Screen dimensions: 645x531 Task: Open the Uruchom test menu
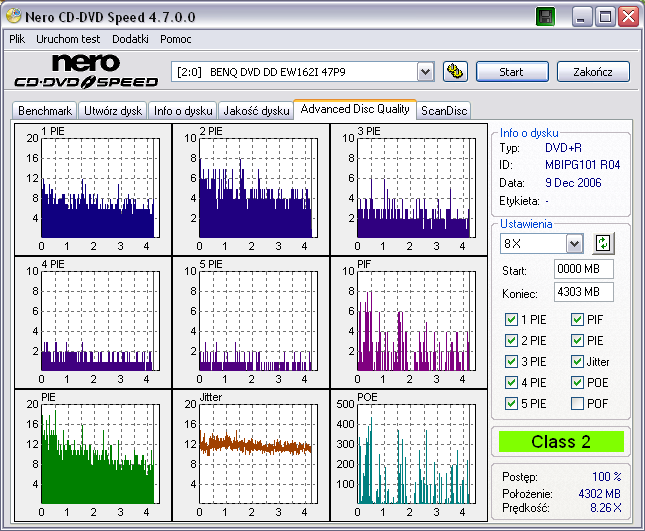tap(68, 39)
